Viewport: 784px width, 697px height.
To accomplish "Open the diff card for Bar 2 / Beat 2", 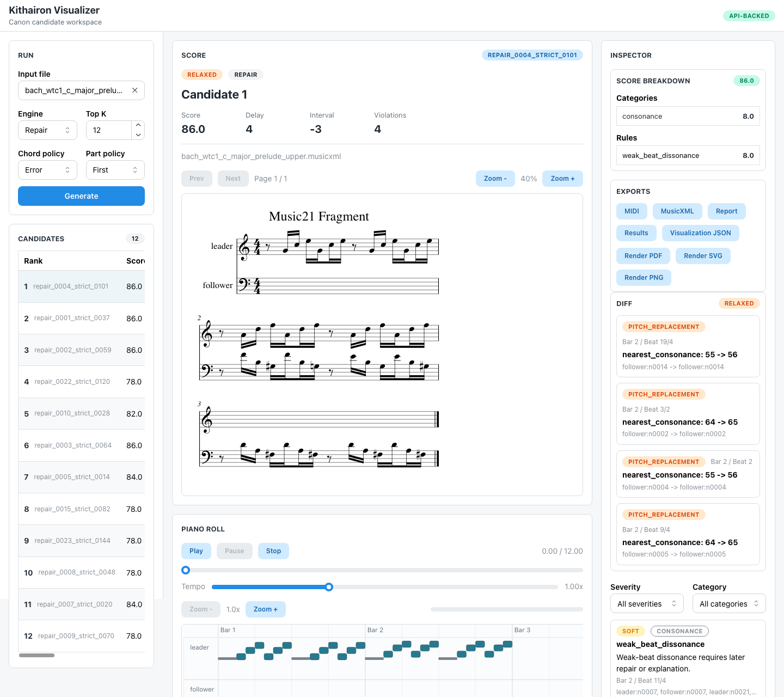I will [x=688, y=474].
